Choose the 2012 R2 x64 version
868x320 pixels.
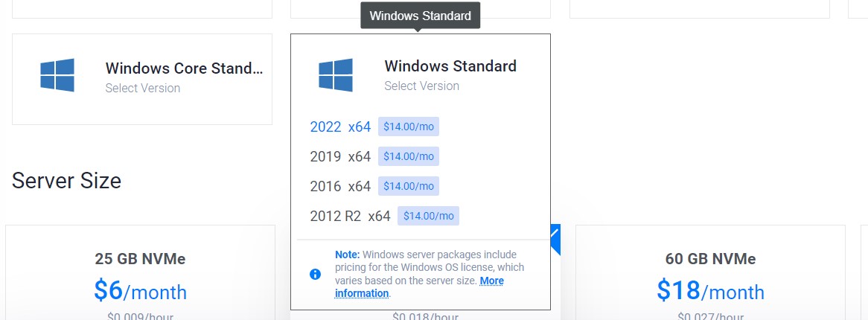(350, 216)
